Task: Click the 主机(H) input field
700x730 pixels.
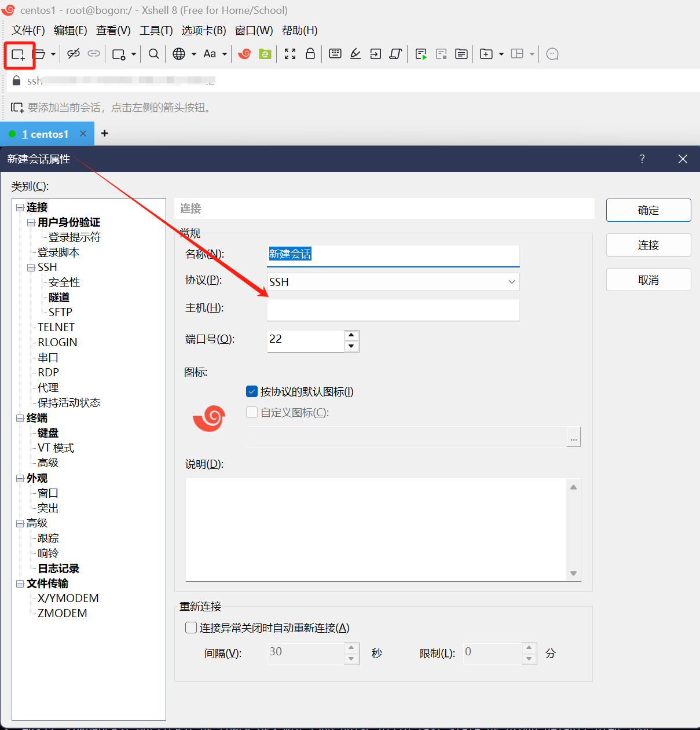Action: tap(393, 310)
